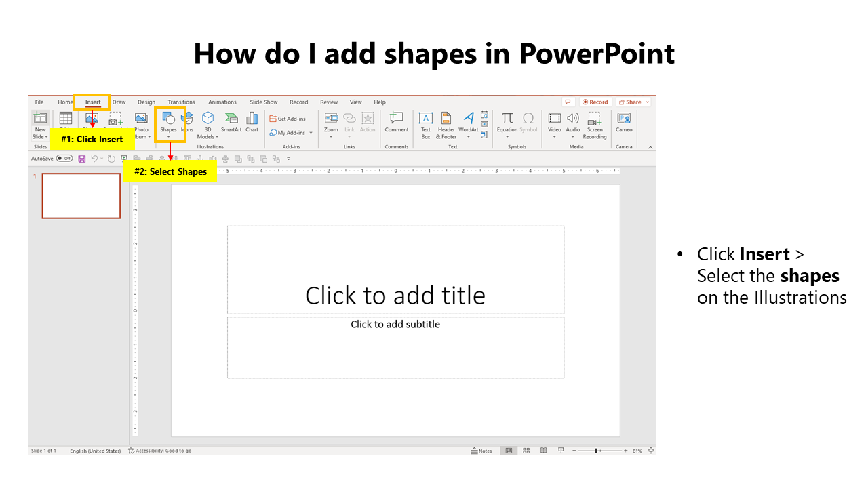
Task: Expand the Video dropdown arrow
Action: tap(555, 137)
